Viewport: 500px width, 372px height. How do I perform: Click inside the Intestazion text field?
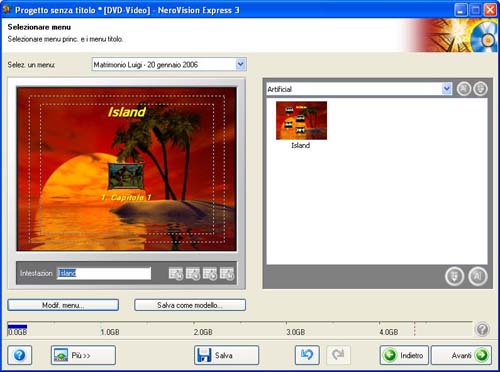coord(104,273)
